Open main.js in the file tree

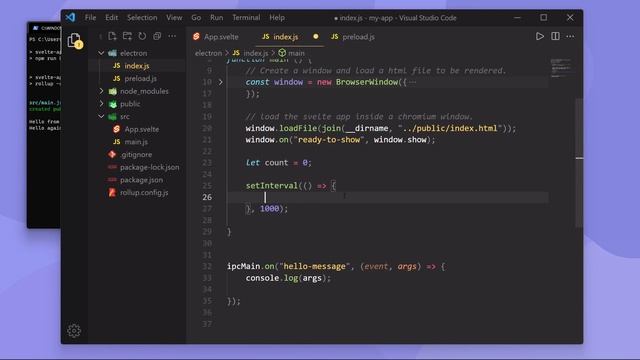136,142
